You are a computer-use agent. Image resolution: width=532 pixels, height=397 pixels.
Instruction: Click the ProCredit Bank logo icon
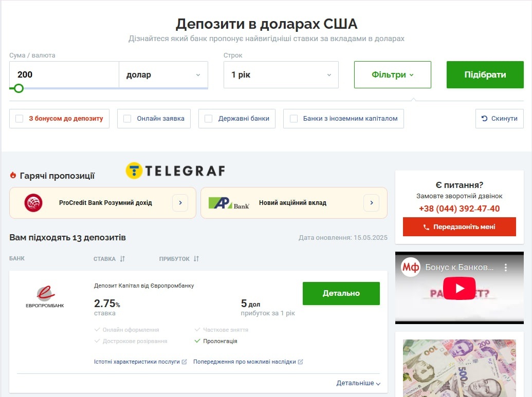(33, 203)
